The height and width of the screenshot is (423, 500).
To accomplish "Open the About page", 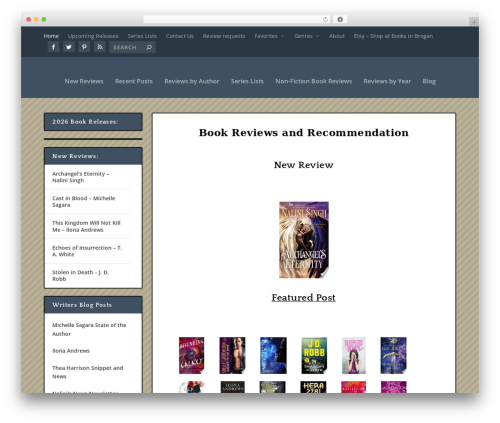I will pyautogui.click(x=337, y=36).
